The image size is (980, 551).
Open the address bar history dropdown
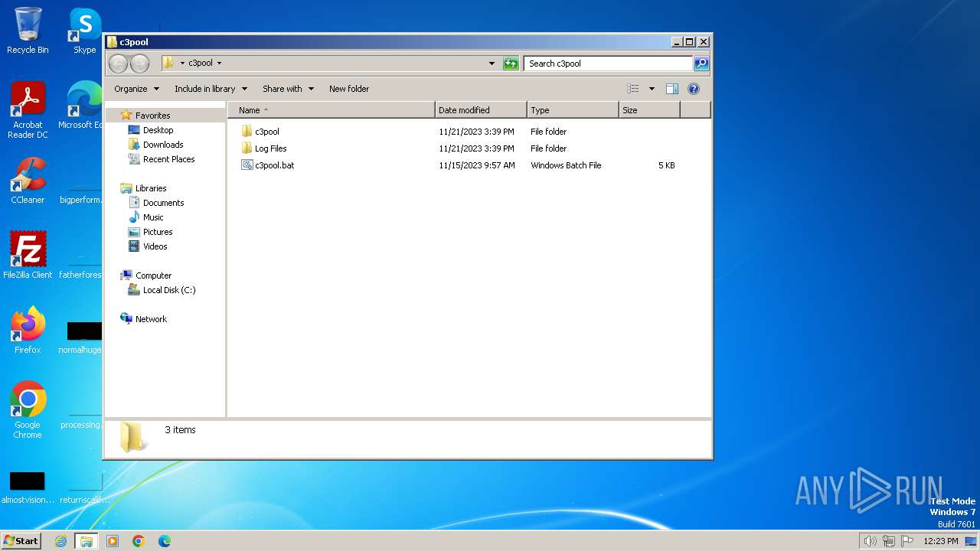(x=492, y=64)
